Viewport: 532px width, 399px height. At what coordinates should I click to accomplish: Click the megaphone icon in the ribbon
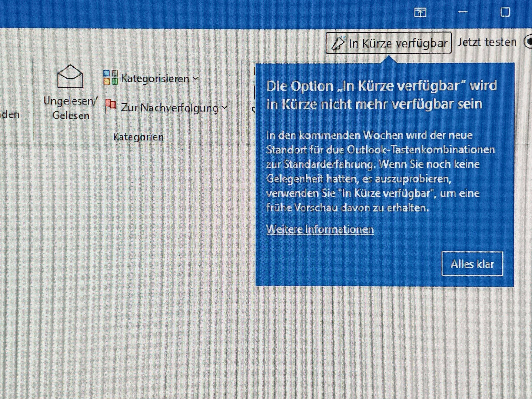click(338, 43)
